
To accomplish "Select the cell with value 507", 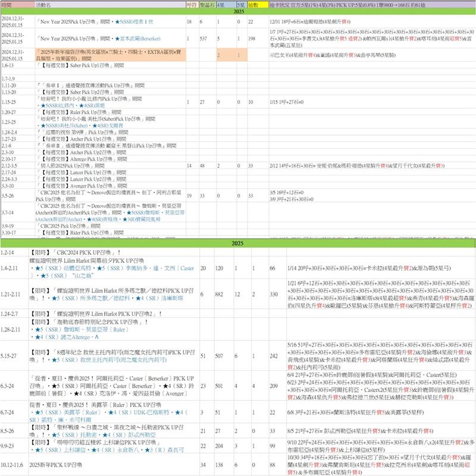I will coord(225,356).
